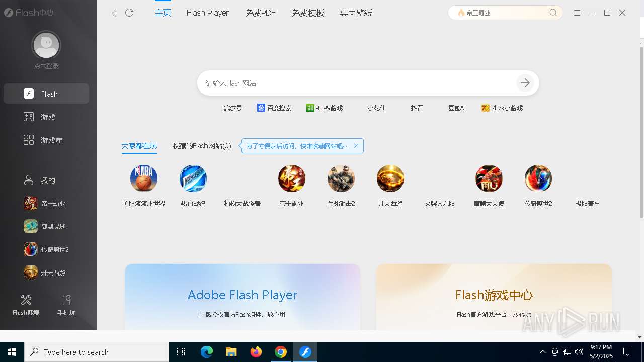Launch 传奇盛世2 from the sidebar

46,249
